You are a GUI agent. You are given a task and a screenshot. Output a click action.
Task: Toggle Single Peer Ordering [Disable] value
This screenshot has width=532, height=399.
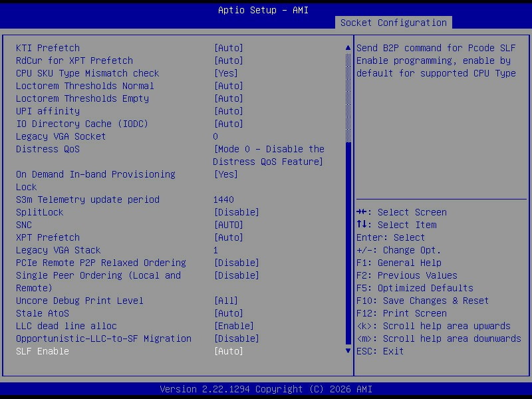pos(237,275)
